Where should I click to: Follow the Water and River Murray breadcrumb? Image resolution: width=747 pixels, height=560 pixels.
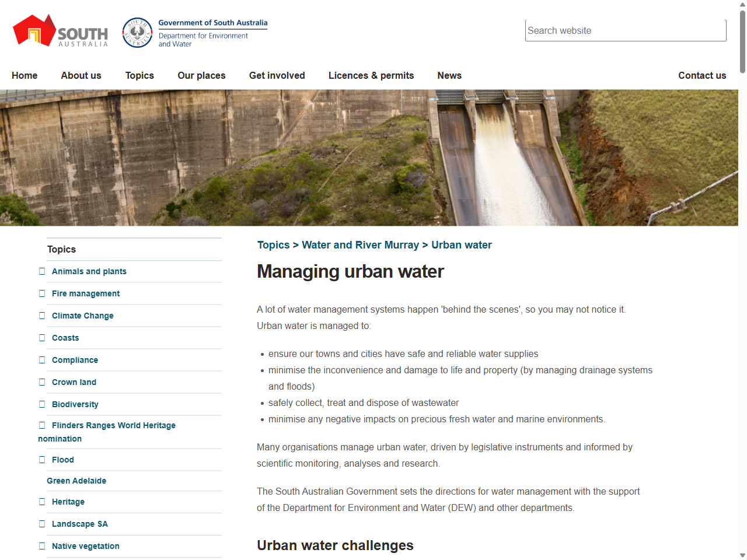pos(360,245)
